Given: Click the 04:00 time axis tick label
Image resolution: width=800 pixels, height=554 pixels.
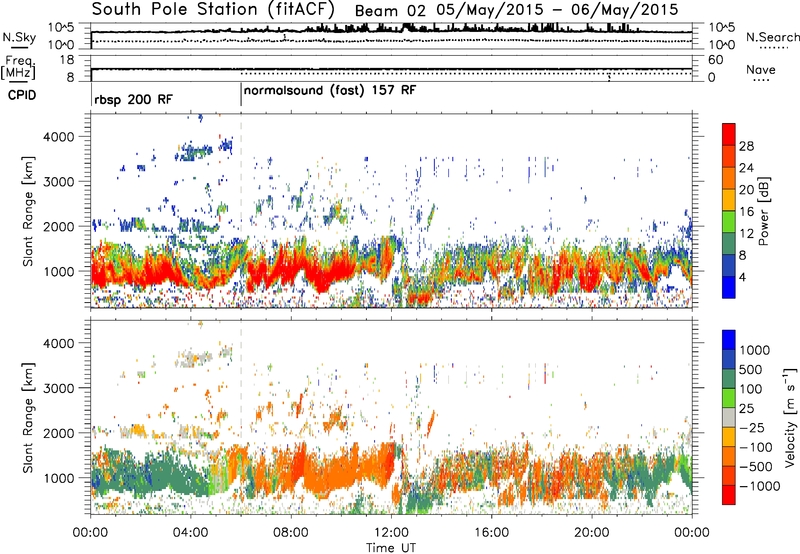Looking at the screenshot, I should point(190,532).
